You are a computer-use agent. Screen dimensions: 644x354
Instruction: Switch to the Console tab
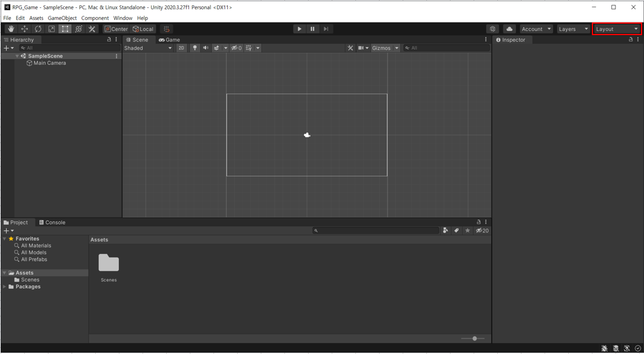point(52,222)
